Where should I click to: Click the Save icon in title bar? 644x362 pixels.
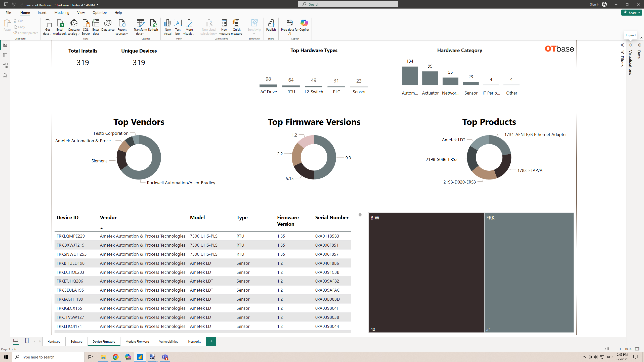point(6,4)
